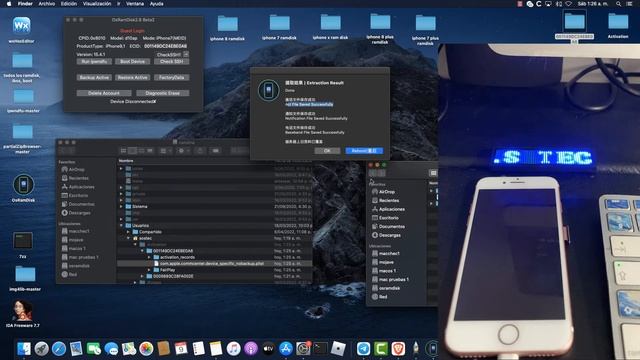Viewport: 640px width, 360px height.
Task: Open the Ayuda menu
Action: 156,4
